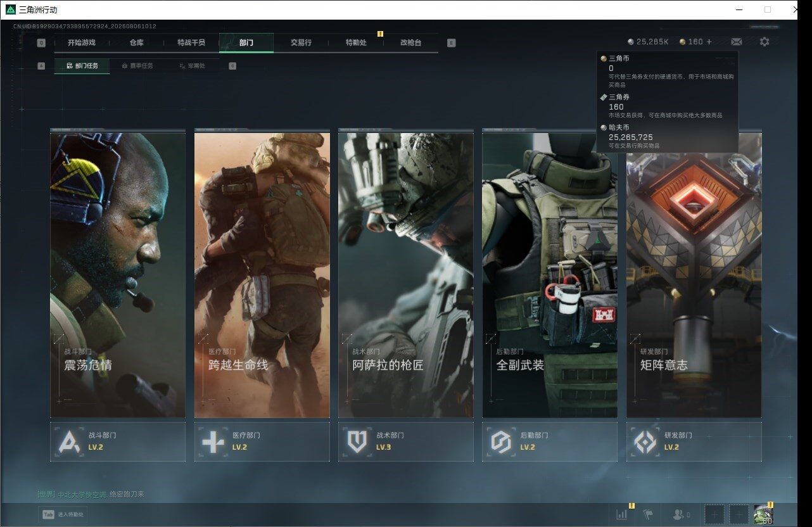
Task: Click the 三角洲行动 app icon in the title bar
Action: tap(11, 10)
